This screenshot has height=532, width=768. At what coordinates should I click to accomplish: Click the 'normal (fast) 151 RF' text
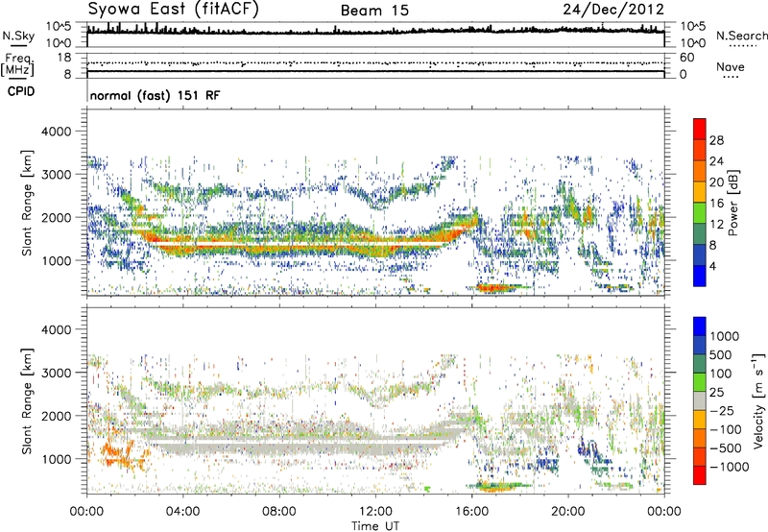pyautogui.click(x=155, y=95)
